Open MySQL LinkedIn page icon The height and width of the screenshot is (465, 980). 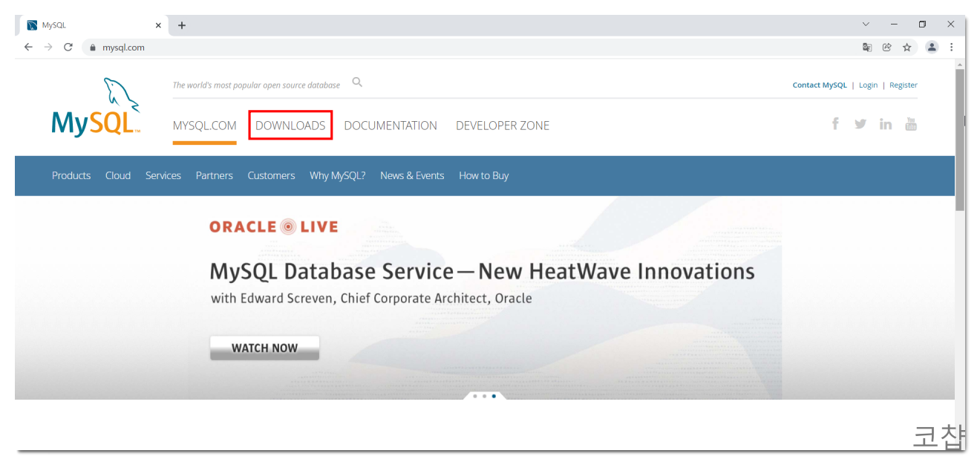coord(885,124)
